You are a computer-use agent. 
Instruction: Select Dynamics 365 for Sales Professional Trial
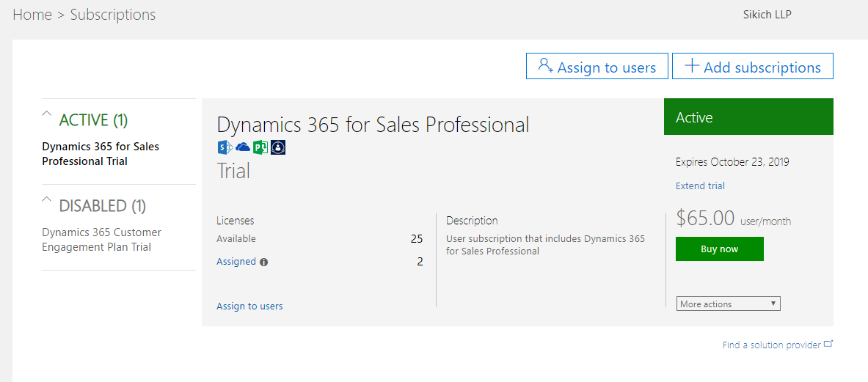pyautogui.click(x=101, y=154)
